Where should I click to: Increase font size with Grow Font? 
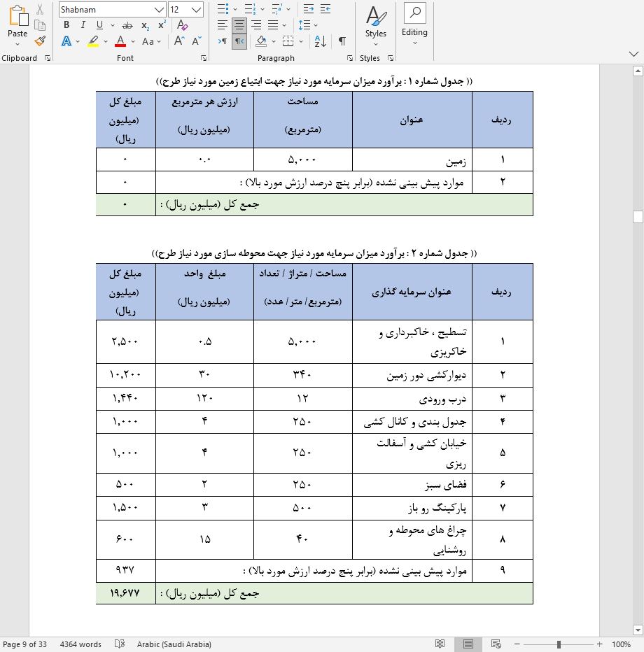coord(179,41)
